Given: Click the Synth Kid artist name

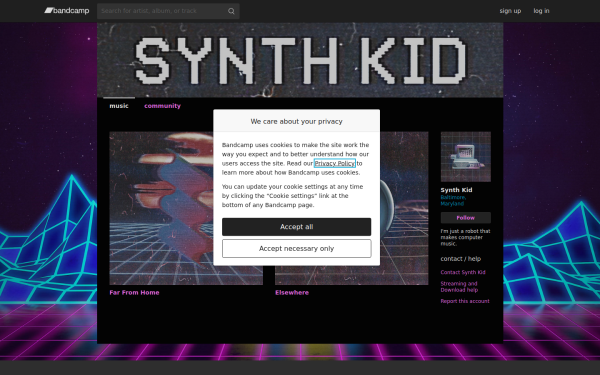Looking at the screenshot, I should [457, 190].
